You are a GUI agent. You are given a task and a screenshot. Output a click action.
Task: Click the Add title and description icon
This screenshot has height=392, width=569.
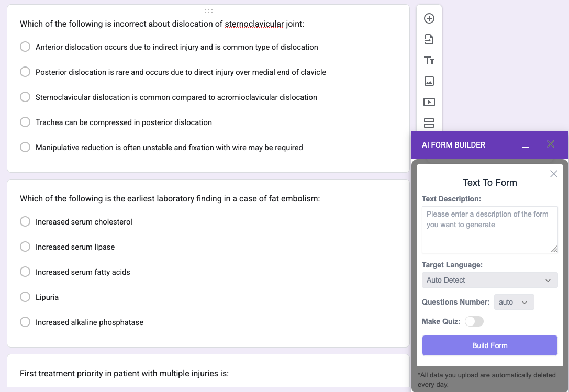(429, 60)
